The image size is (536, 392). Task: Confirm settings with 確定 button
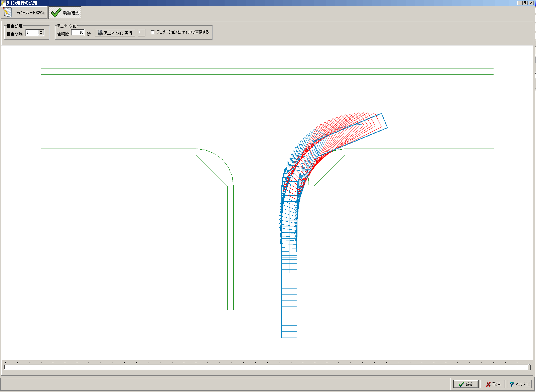(x=466, y=384)
